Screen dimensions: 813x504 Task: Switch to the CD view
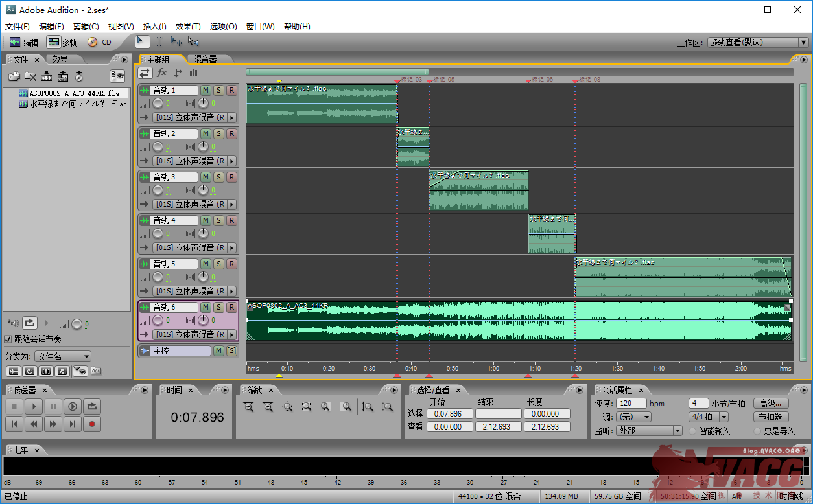tap(100, 42)
